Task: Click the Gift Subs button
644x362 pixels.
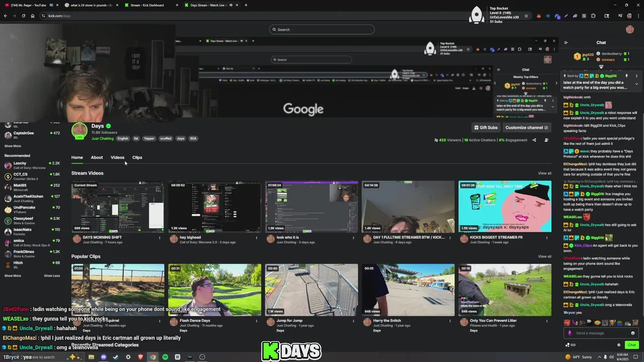Action: 486,128
